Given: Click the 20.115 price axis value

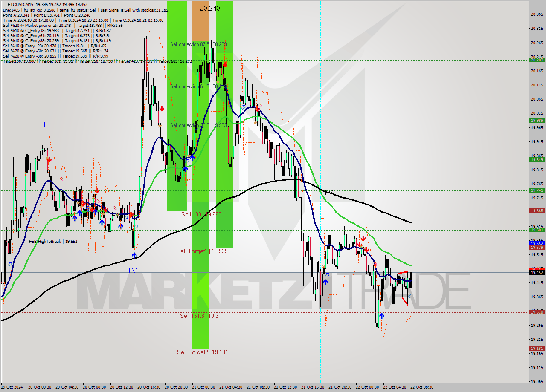Looking at the screenshot, I should point(537,85).
